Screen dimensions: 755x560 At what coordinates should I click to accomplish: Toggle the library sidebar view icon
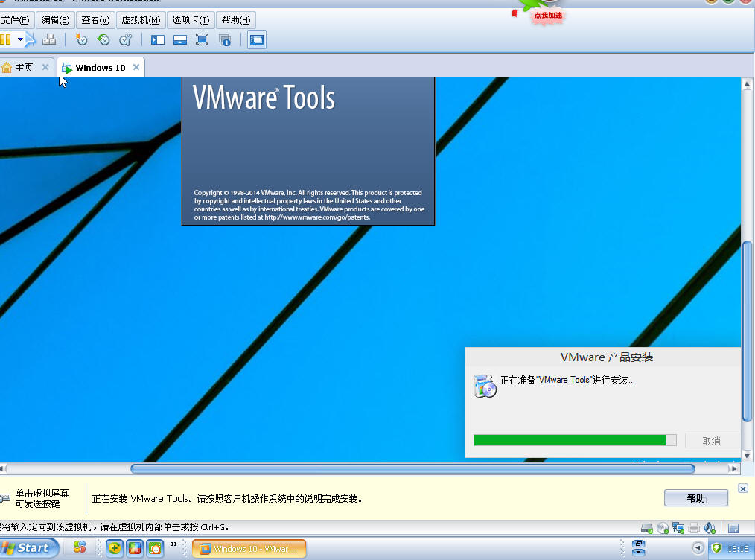158,40
